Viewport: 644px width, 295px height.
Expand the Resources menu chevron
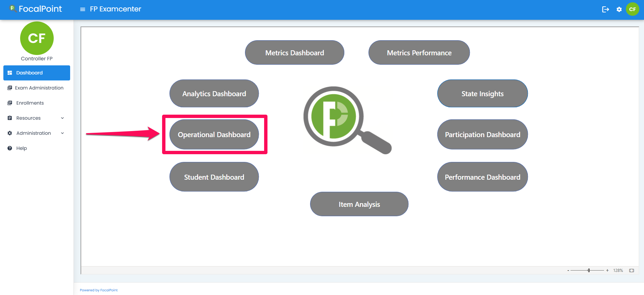[x=62, y=118]
